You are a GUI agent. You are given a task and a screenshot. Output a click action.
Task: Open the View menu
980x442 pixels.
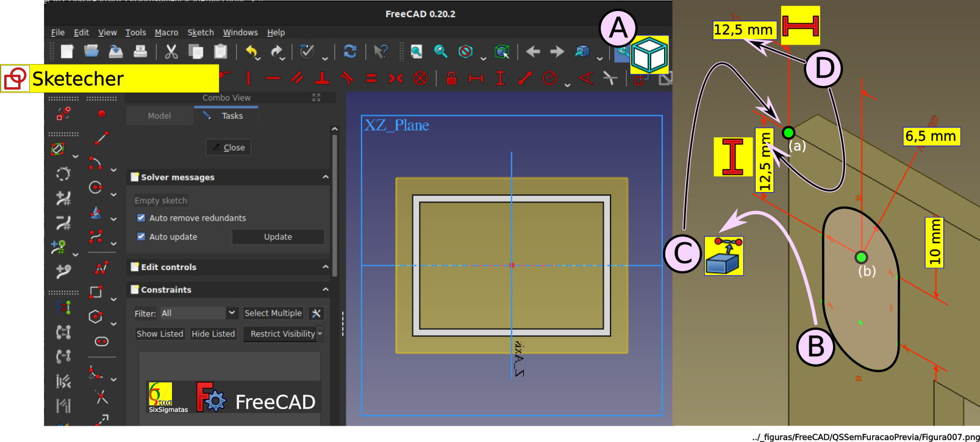point(107,32)
